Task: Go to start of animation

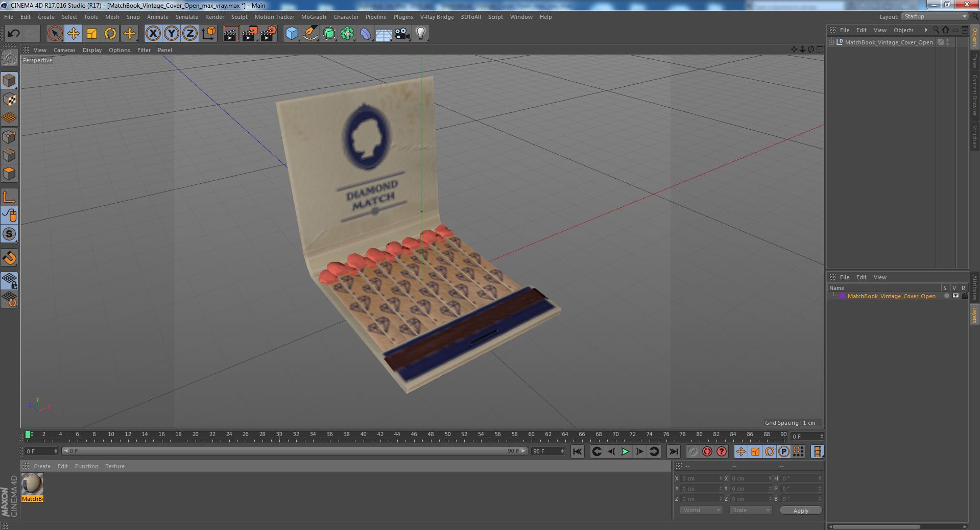Action: click(577, 451)
